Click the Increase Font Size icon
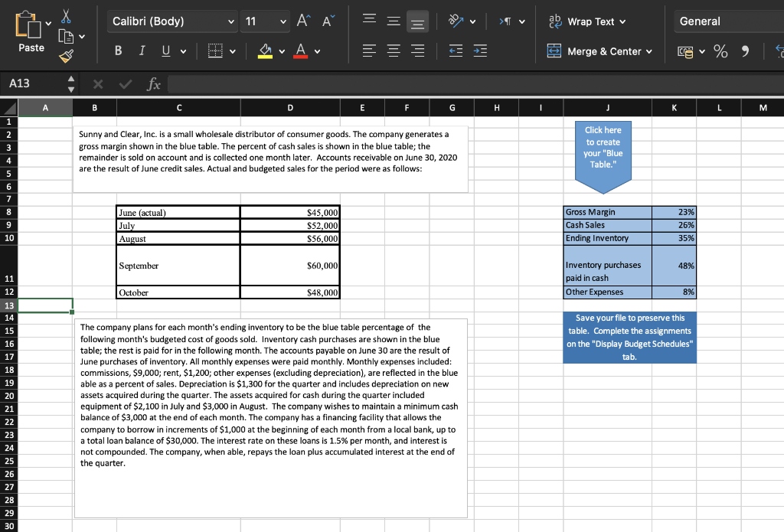The image size is (784, 532). 303,21
